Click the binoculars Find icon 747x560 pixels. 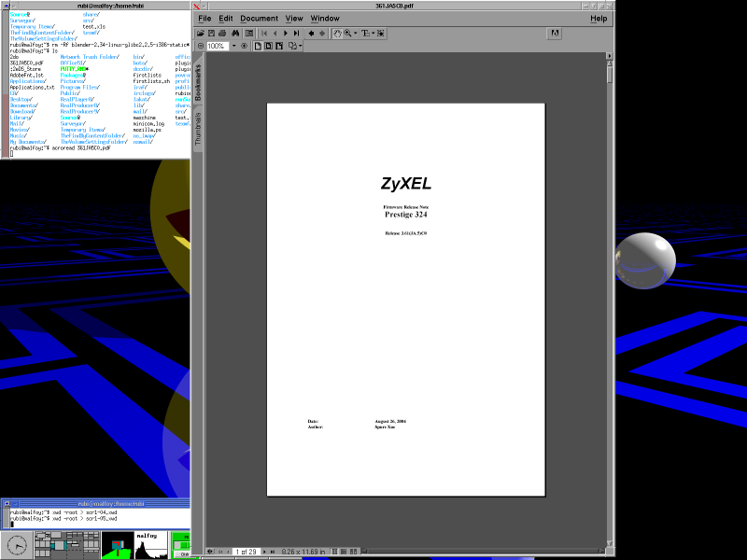coord(235,34)
